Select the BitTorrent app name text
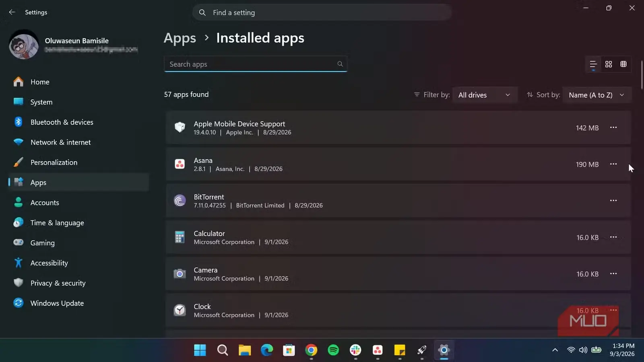This screenshot has height=362, width=644. point(209,197)
